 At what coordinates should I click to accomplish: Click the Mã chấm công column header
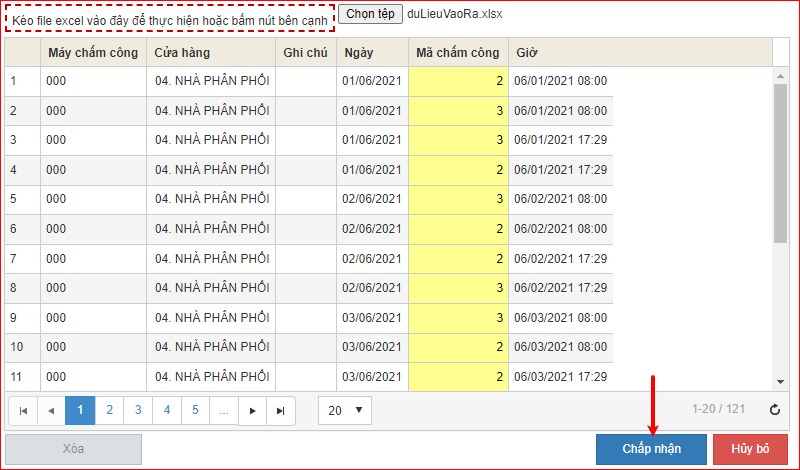[458, 53]
